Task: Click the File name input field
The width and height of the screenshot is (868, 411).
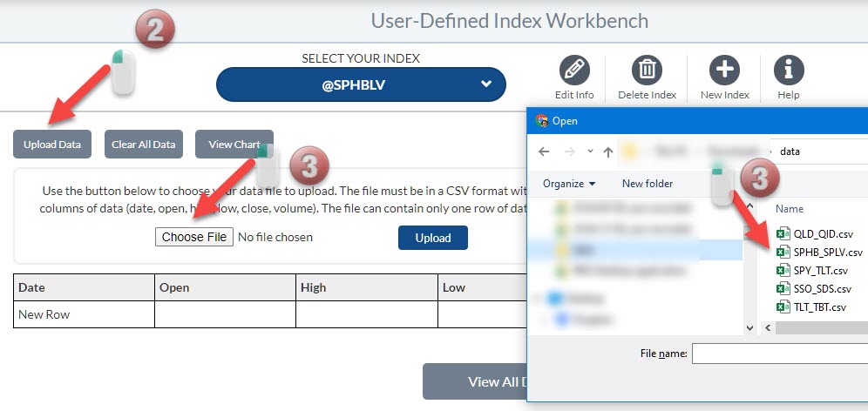Action: click(779, 354)
